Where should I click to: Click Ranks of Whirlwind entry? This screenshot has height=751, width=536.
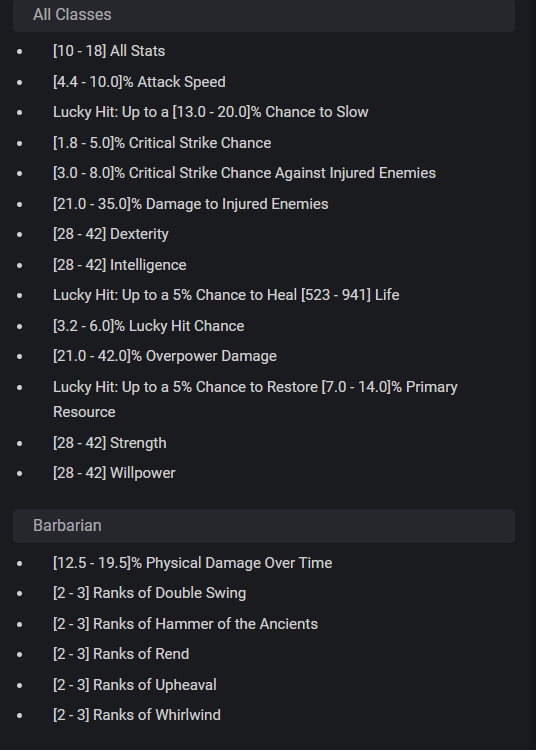[x=137, y=715]
